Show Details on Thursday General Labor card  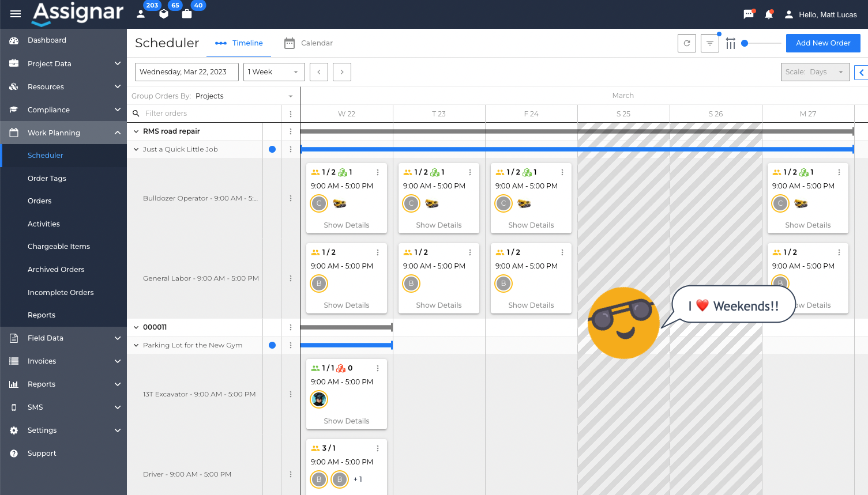(439, 305)
